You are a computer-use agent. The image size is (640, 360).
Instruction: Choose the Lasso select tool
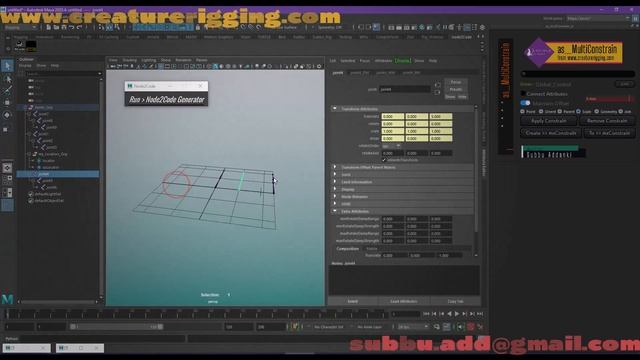pyautogui.click(x=7, y=79)
